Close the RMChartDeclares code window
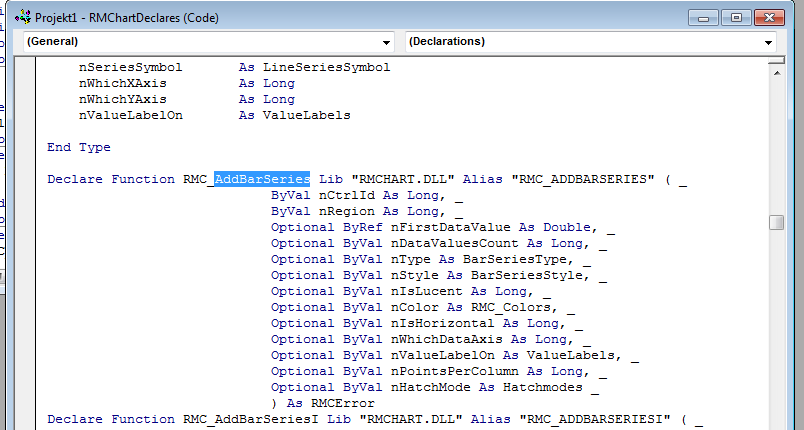Viewport: 804px width, 430px height. coord(769,18)
